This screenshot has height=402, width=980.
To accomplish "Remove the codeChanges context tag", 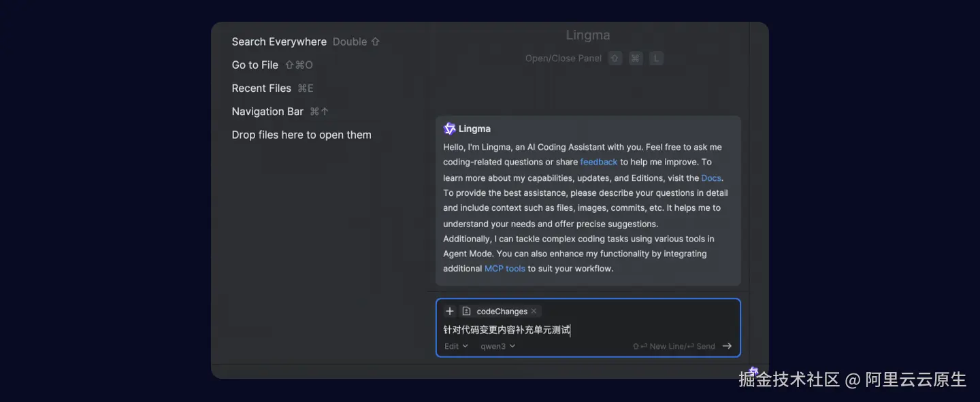I will pos(534,311).
